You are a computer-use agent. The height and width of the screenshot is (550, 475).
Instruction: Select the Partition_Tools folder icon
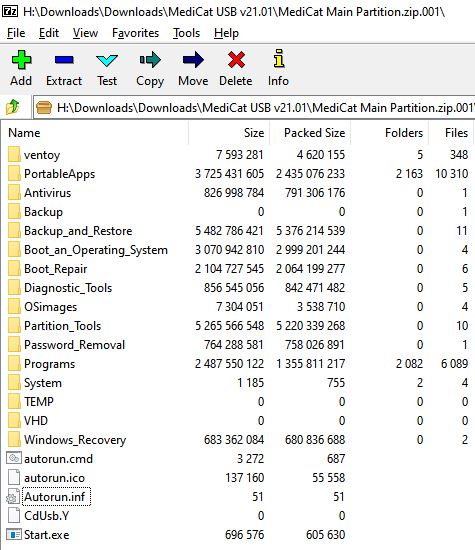tap(14, 326)
